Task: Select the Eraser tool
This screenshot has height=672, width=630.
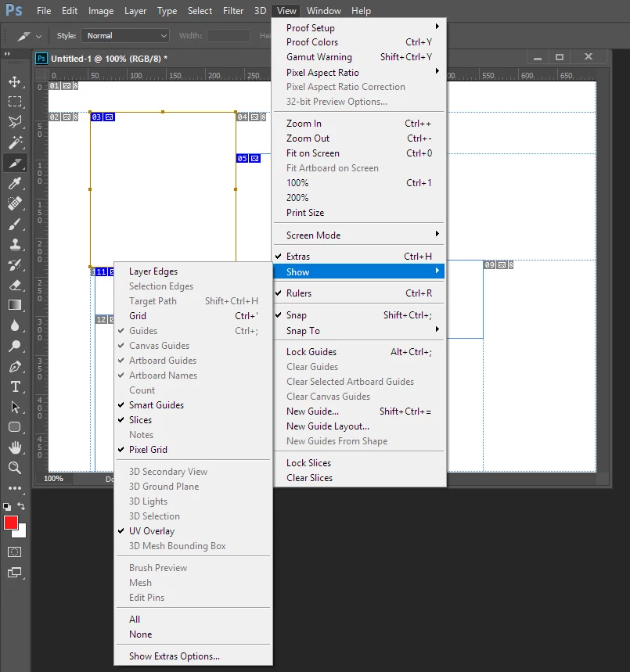Action: [15, 285]
